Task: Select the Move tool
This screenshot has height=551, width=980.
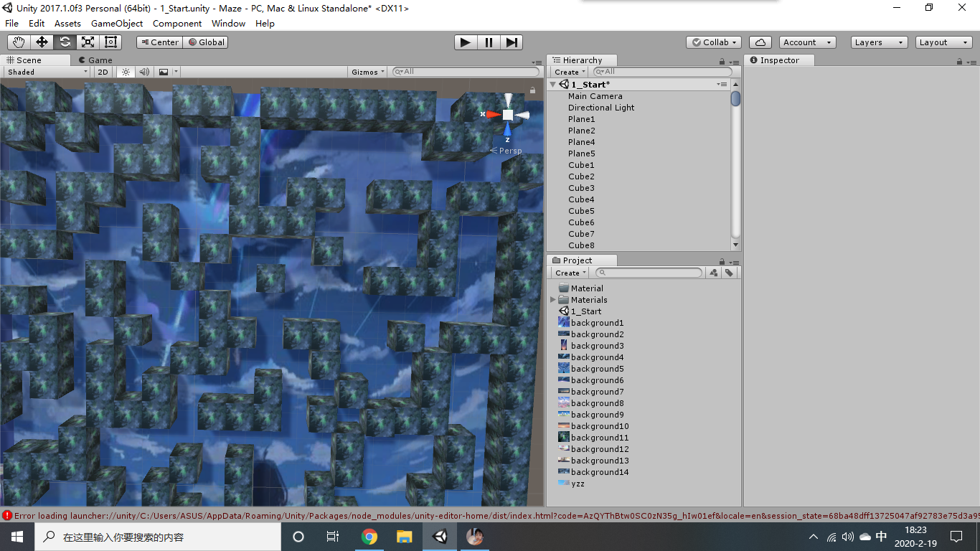Action: [41, 42]
